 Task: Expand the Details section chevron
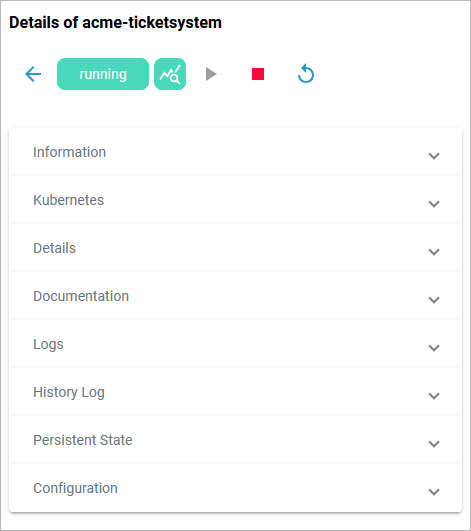coord(434,252)
